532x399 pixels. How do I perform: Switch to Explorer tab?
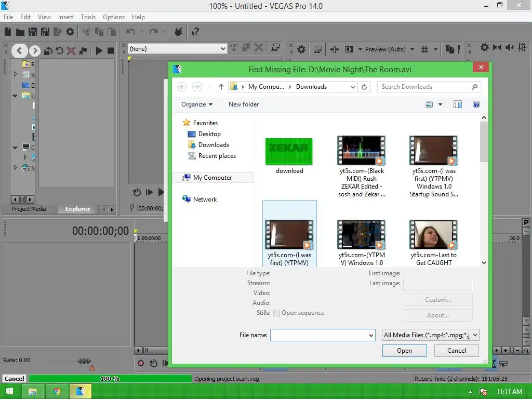[x=78, y=209]
